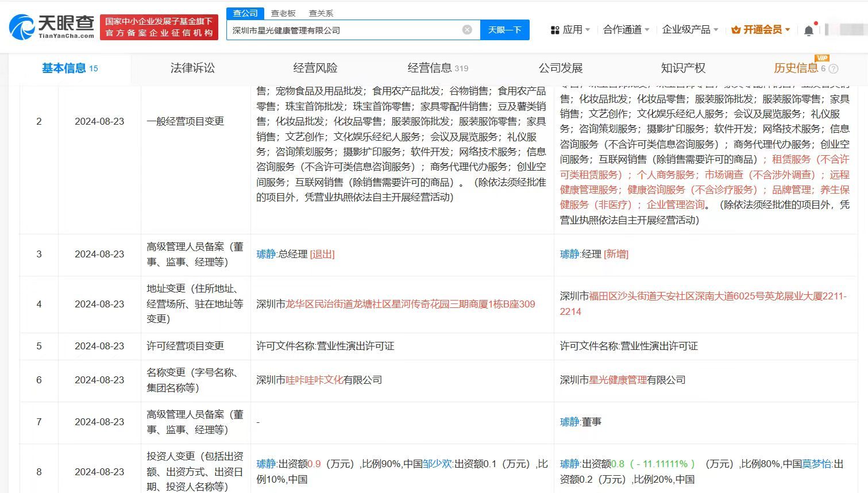
Task: Switch to the 法律诉讼 tab
Action: pos(192,68)
